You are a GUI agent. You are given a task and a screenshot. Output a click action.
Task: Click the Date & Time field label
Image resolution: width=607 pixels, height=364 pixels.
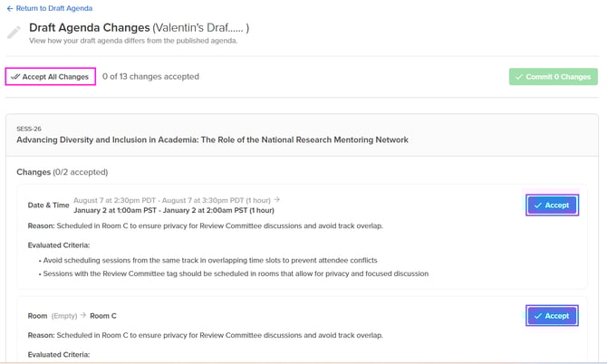[48, 206]
